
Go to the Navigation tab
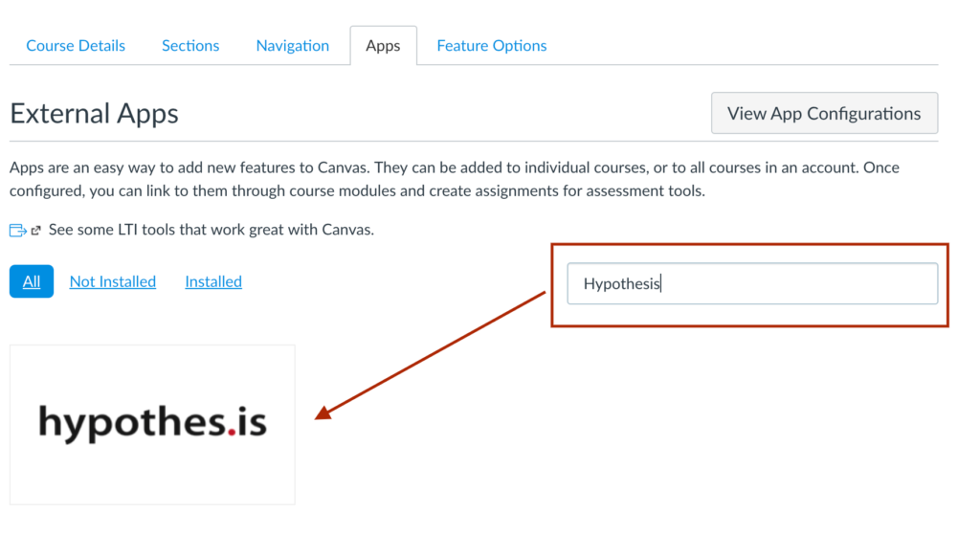pyautogui.click(x=293, y=46)
